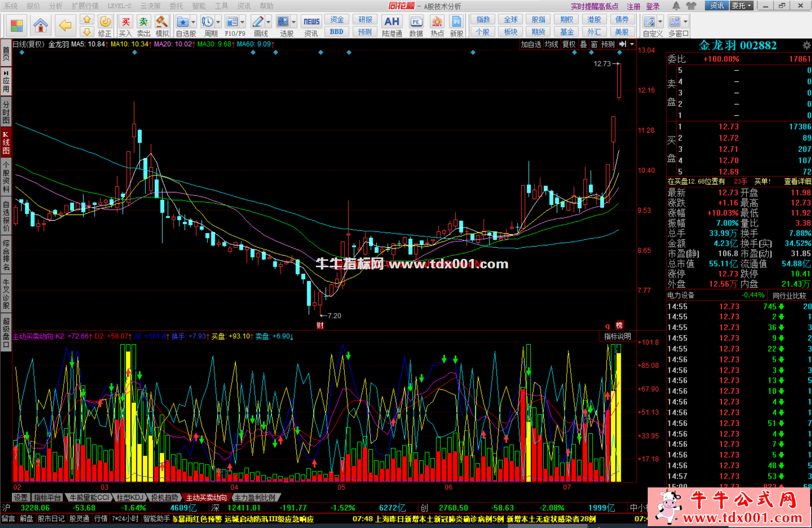
Task: Click the notification bell icon
Action: [x=676, y=6]
